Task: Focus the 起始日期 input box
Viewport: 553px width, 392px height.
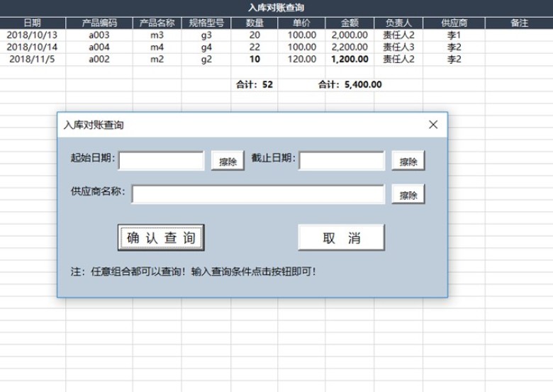Action: (x=161, y=161)
